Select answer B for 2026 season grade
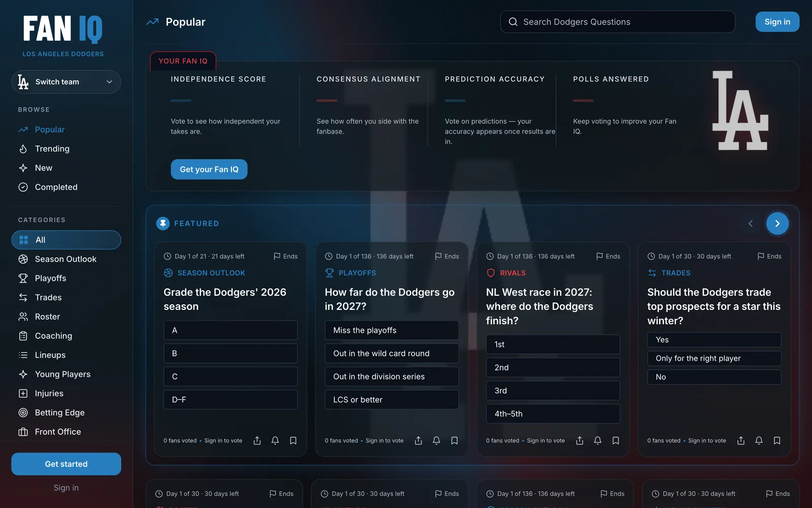 click(230, 353)
